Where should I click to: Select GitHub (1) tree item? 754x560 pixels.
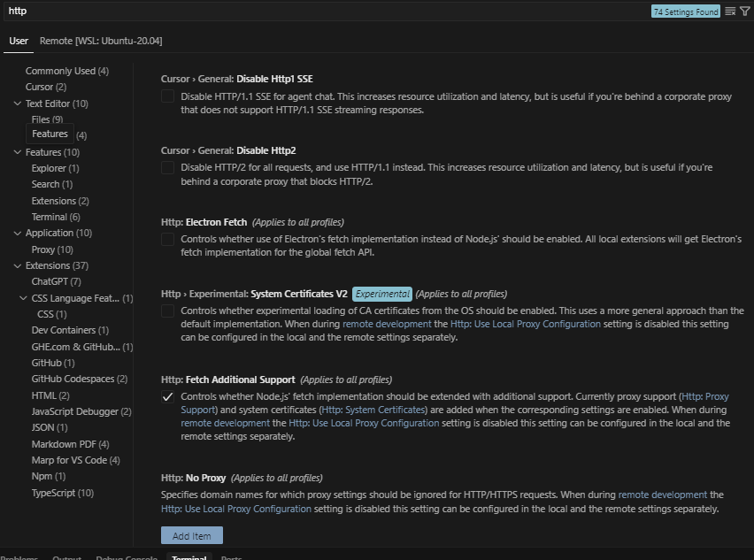[53, 363]
